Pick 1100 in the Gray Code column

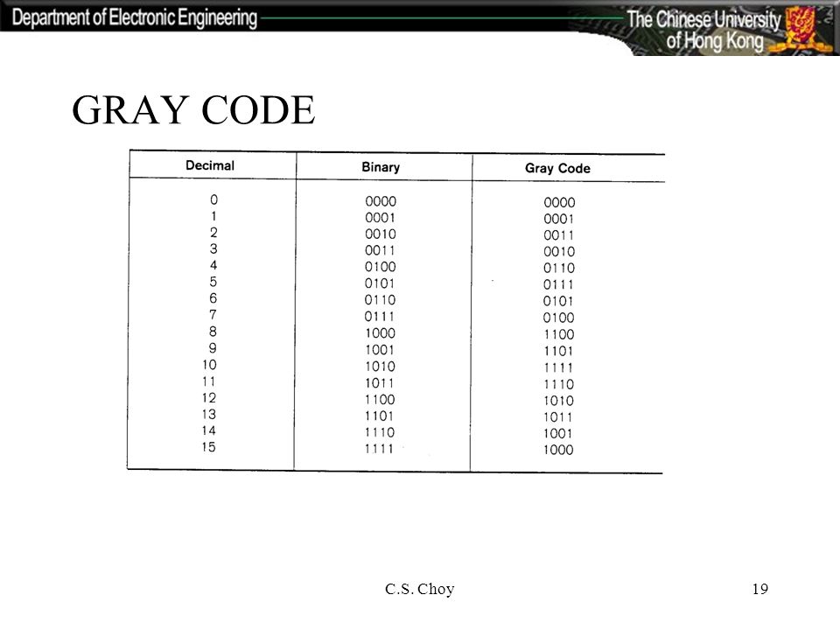coord(559,335)
